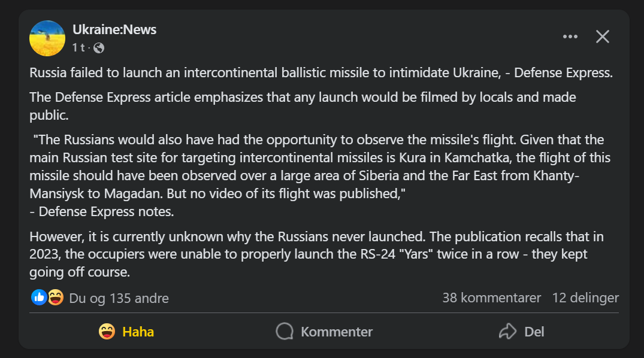The height and width of the screenshot is (358, 644).
Task: Click the headline sentence about failed missile launch
Action: pos(321,72)
